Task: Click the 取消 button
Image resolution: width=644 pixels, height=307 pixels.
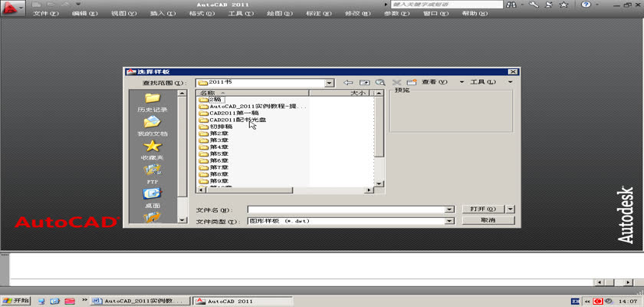Action: pyautogui.click(x=487, y=220)
